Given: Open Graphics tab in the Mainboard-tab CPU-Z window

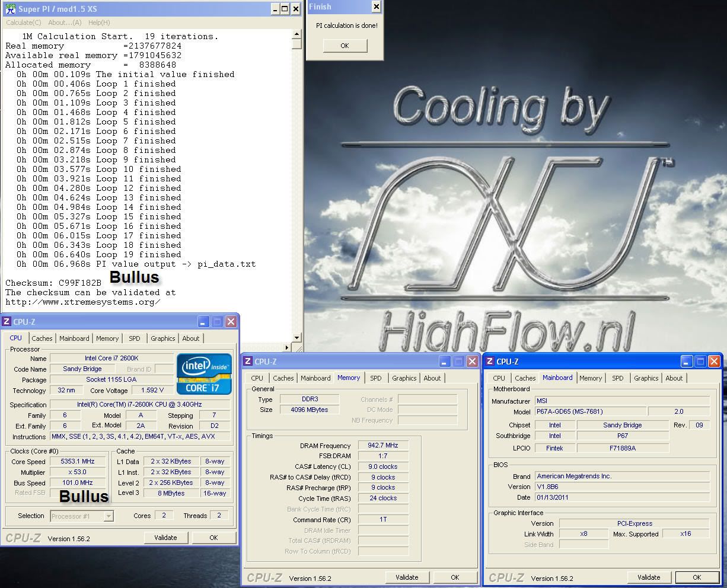Looking at the screenshot, I should 646,378.
